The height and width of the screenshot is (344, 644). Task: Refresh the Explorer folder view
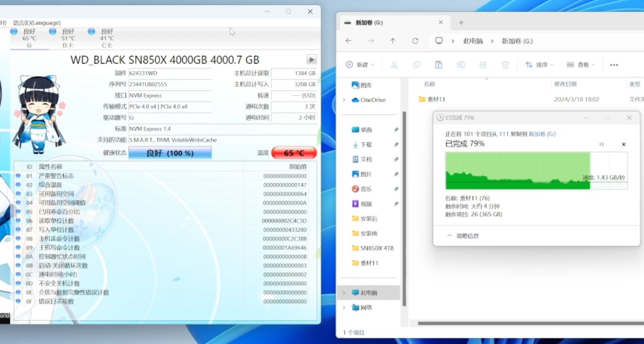(415, 41)
